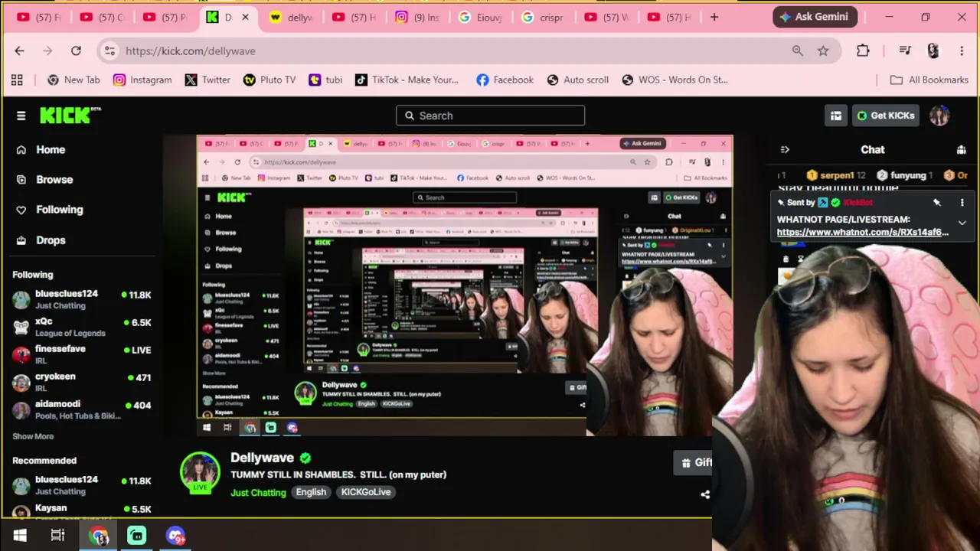The height and width of the screenshot is (551, 980).
Task: Open the Pluto TV bookmark
Action: [x=269, y=80]
